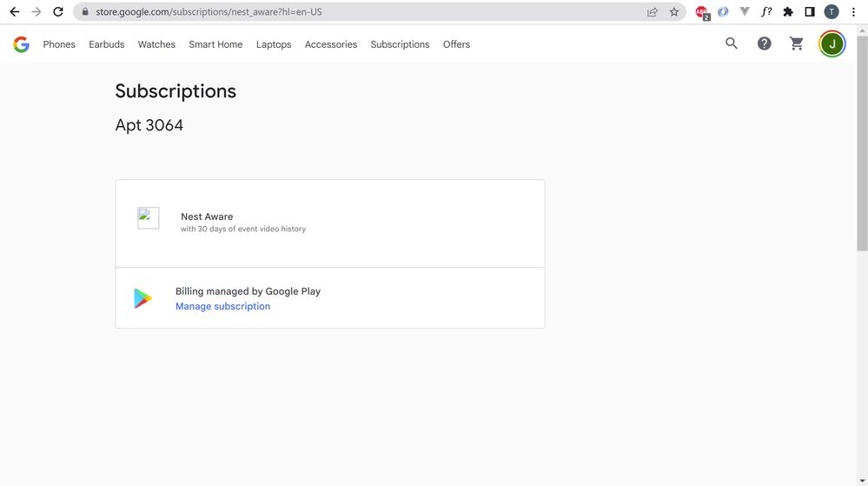The width and height of the screenshot is (868, 486).
Task: Toggle the browser side panel icon
Action: pyautogui.click(x=809, y=12)
